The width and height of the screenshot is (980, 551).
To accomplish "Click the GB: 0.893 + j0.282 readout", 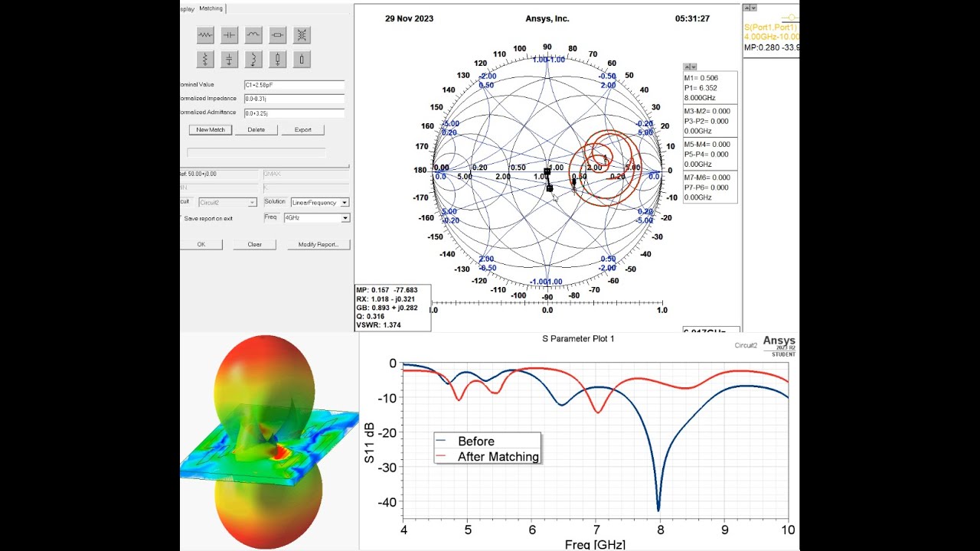I will (x=387, y=308).
